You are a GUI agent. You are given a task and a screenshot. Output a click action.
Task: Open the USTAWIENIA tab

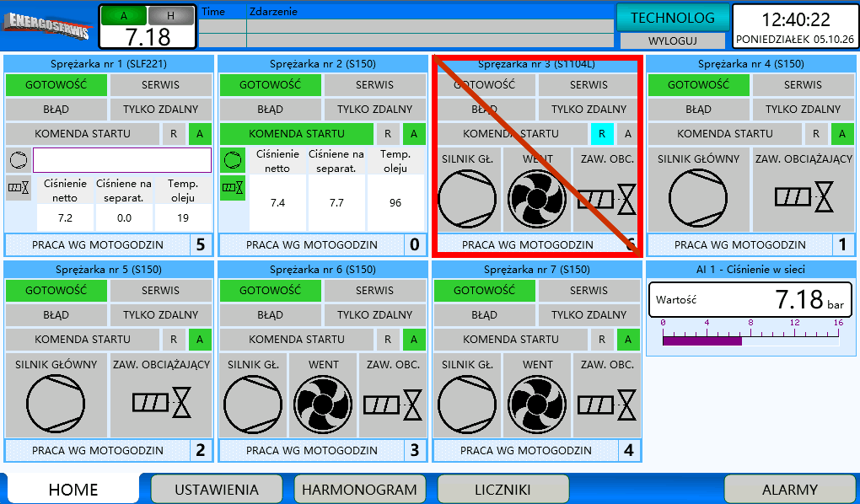(217, 489)
